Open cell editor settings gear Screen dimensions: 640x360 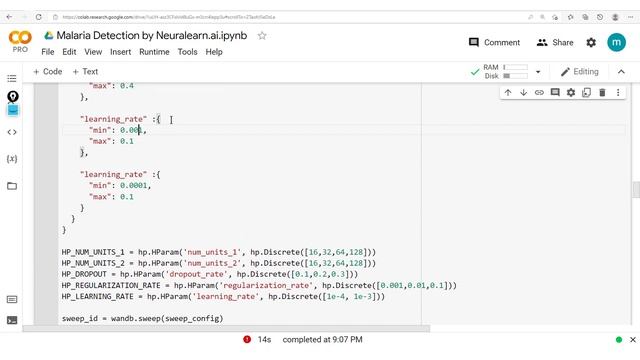coord(571,93)
